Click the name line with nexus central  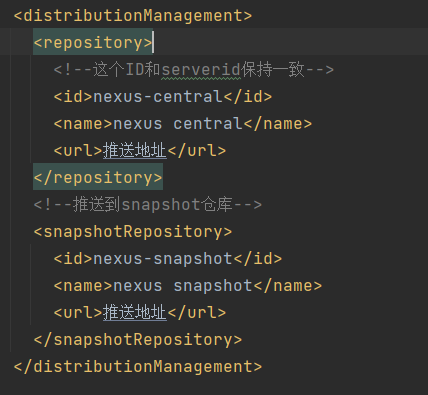(183, 124)
